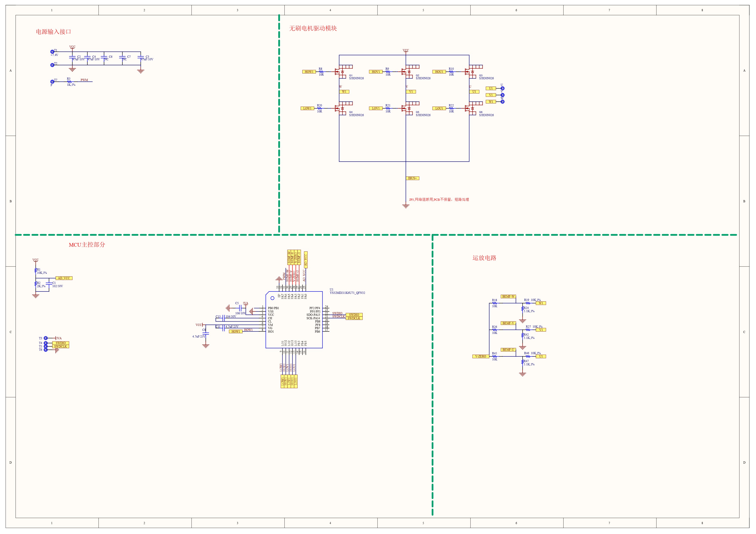Screen dimensions: 756x534
Task: Select capacitor C13 104/50V
Action: (x=224, y=318)
